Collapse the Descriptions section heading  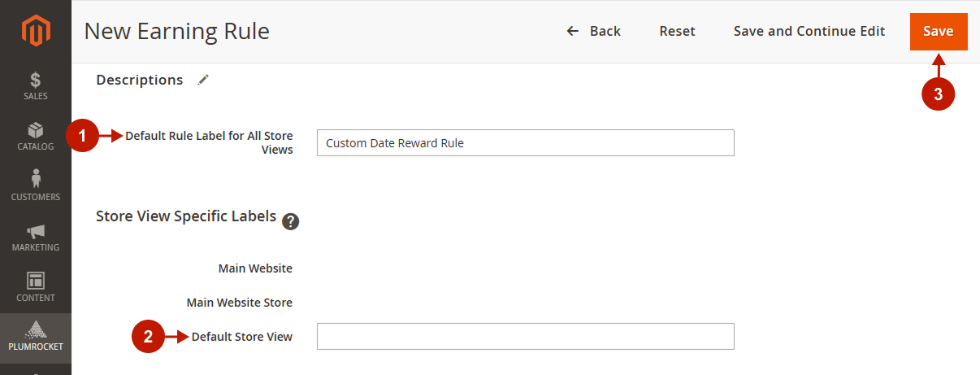[x=140, y=80]
